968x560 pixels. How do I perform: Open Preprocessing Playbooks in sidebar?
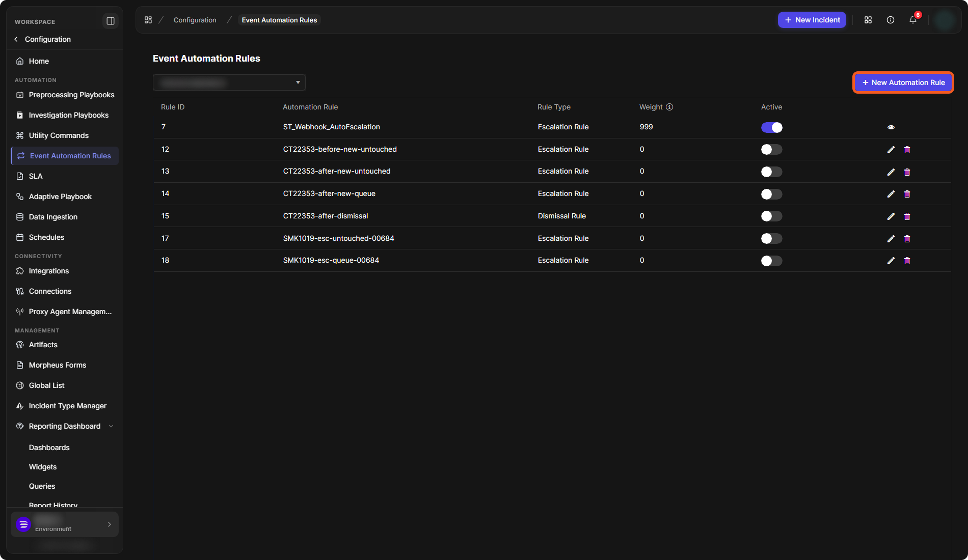click(65, 95)
